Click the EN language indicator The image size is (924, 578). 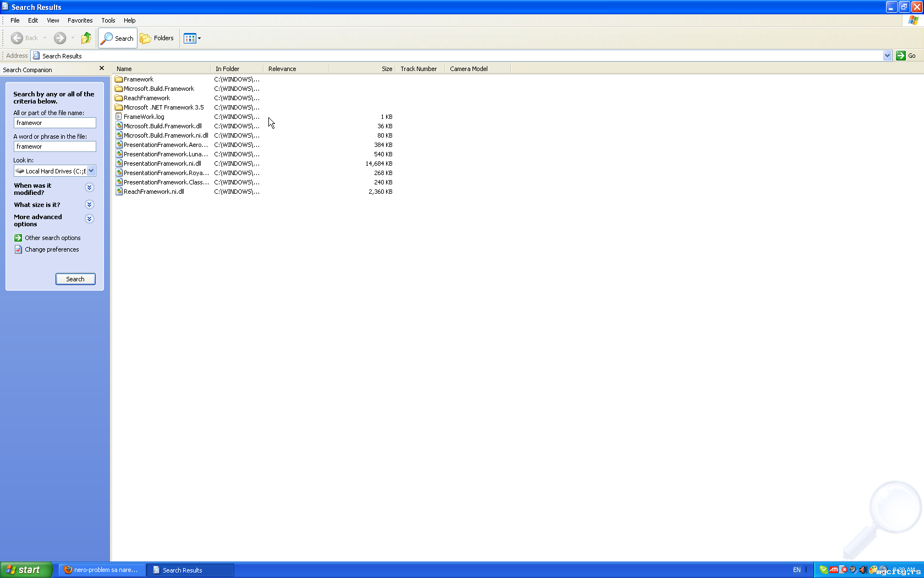coord(797,570)
